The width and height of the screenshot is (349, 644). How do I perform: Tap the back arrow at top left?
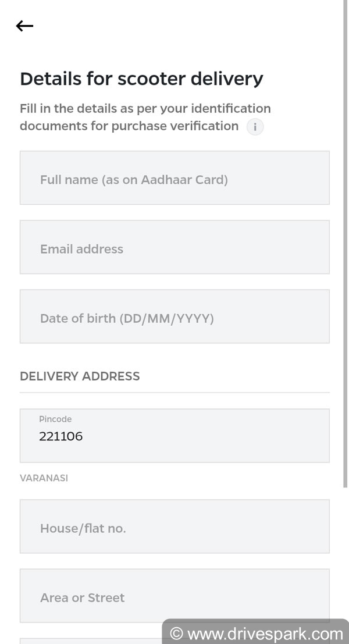coord(24,26)
